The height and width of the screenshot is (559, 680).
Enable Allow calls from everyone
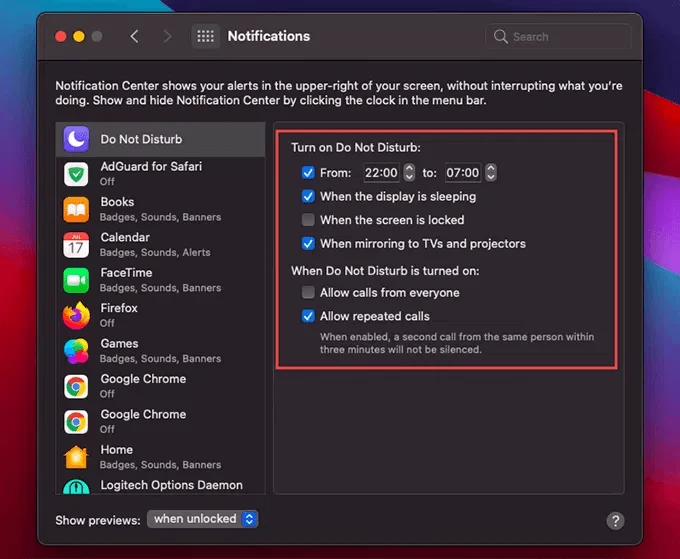[308, 292]
